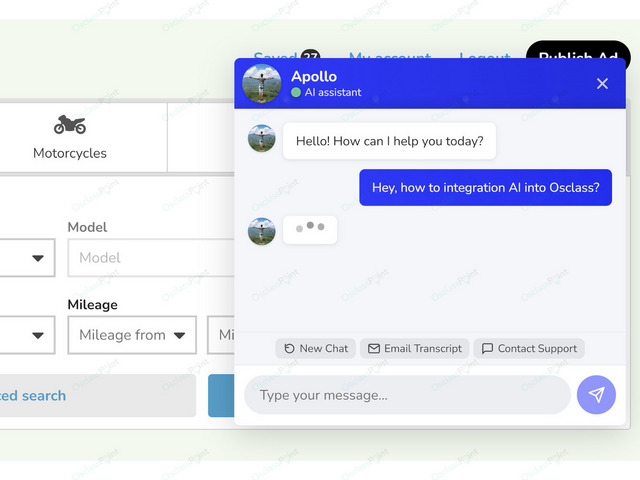Viewport: 640px width, 480px height.
Task: Open the Mileage from dropdown
Action: pyautogui.click(x=132, y=335)
